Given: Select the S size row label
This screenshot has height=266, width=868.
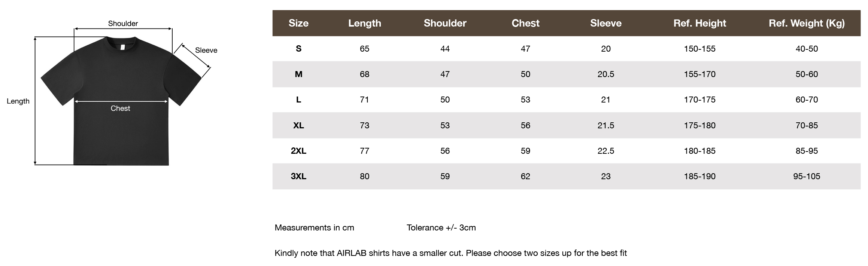Looking at the screenshot, I should (x=298, y=49).
